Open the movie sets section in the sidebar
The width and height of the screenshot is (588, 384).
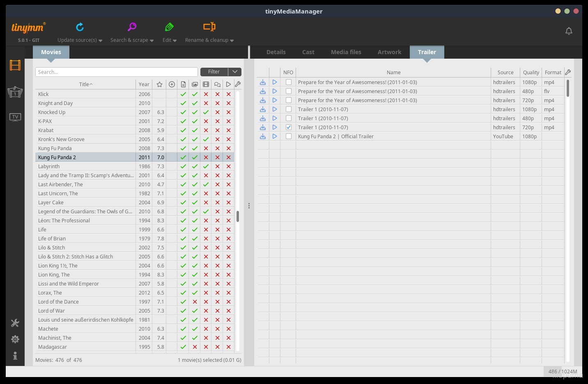point(15,92)
